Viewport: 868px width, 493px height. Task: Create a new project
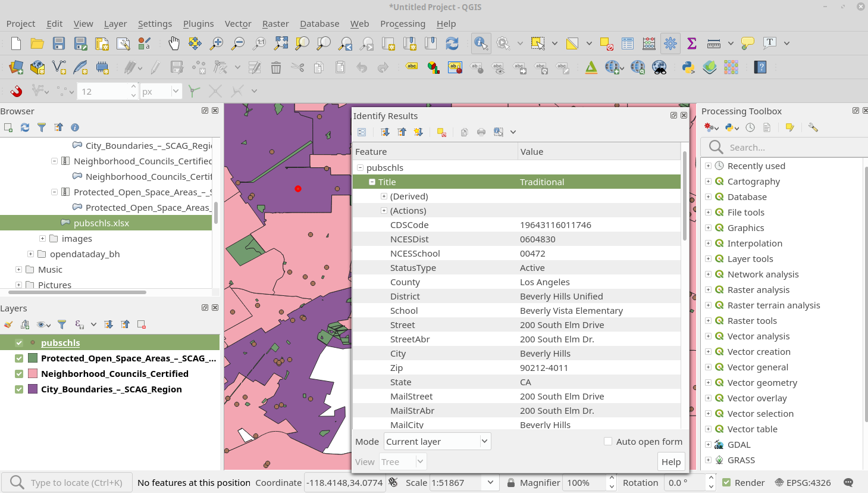tap(16, 43)
